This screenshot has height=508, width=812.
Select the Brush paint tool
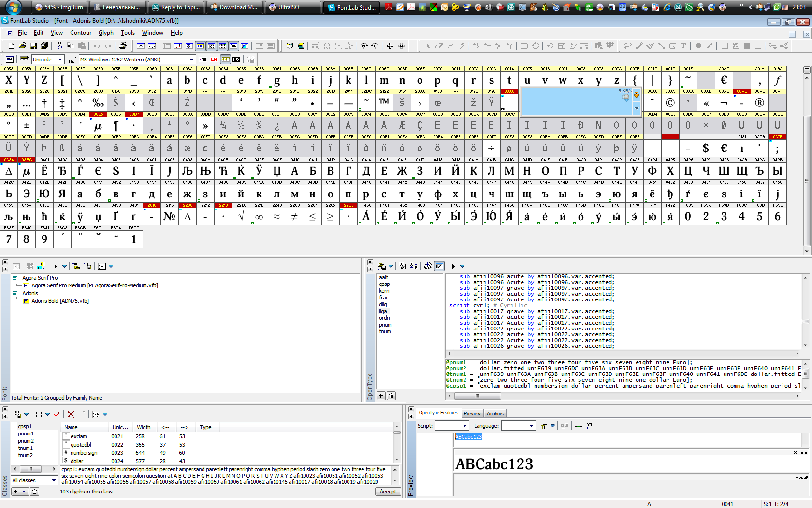click(650, 46)
